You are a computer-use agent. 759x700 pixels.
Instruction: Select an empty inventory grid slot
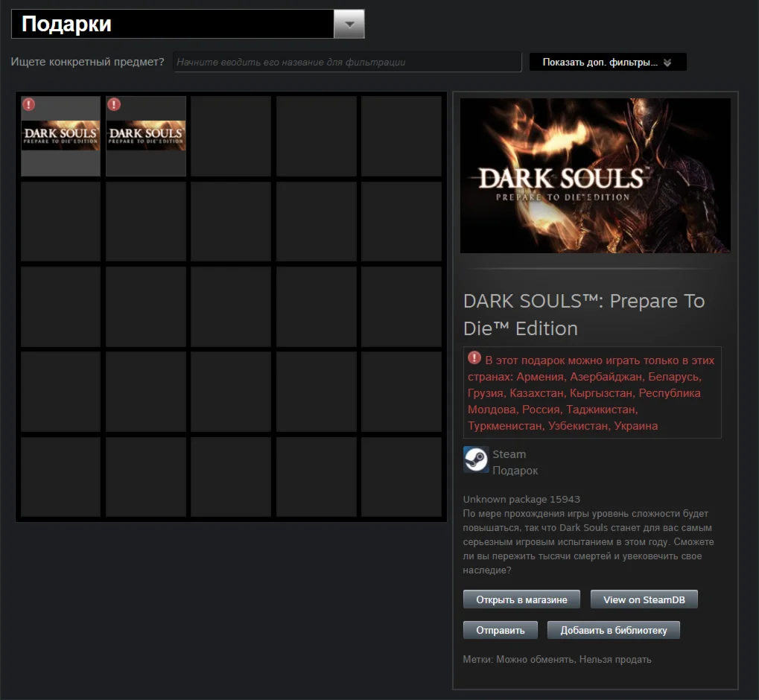[x=230, y=135]
